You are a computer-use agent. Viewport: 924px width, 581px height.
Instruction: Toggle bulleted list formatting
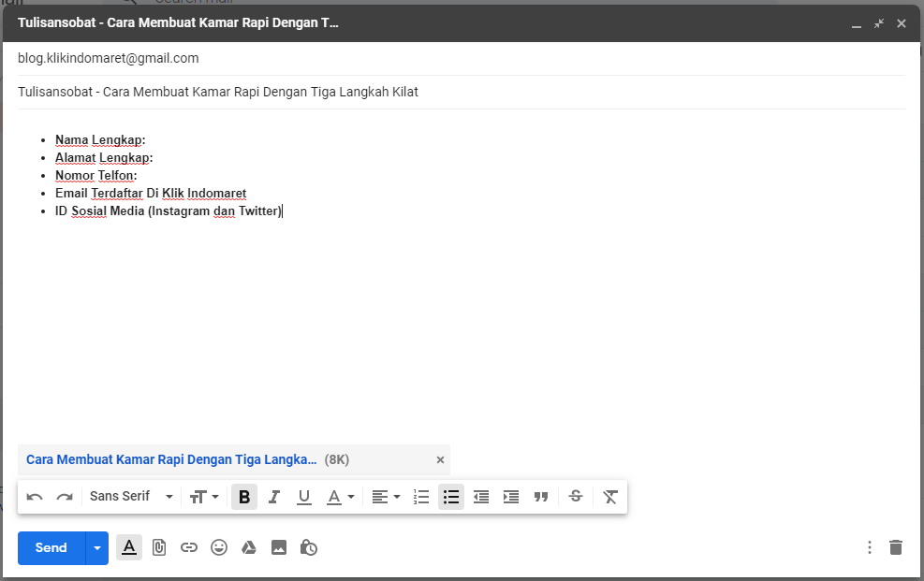451,497
